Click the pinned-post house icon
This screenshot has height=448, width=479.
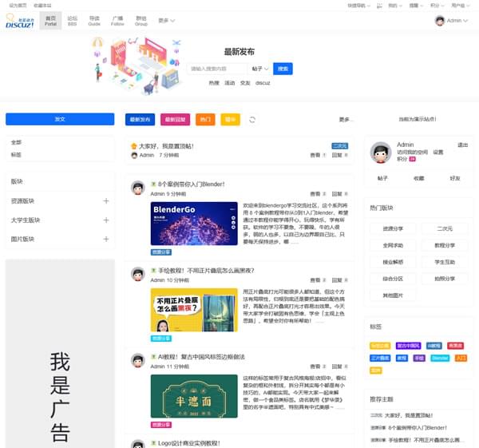click(x=134, y=146)
